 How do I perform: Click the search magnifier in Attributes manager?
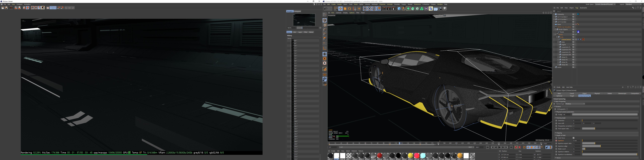[x=631, y=87]
